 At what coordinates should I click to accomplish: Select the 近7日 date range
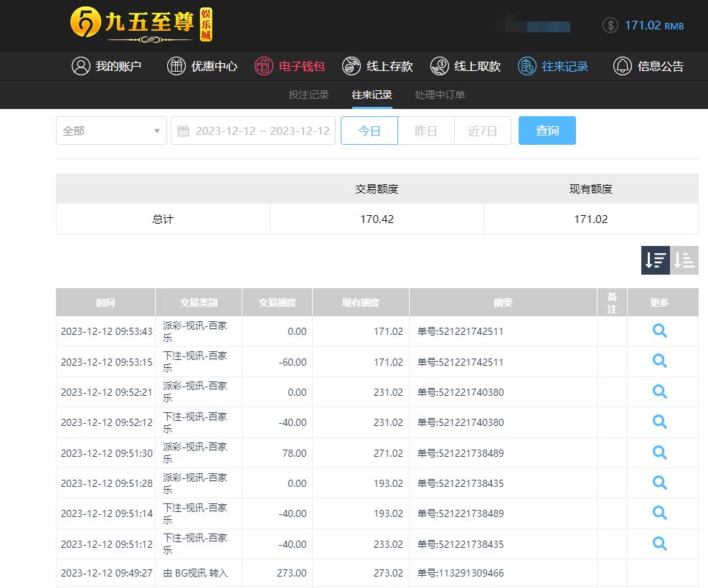[482, 131]
